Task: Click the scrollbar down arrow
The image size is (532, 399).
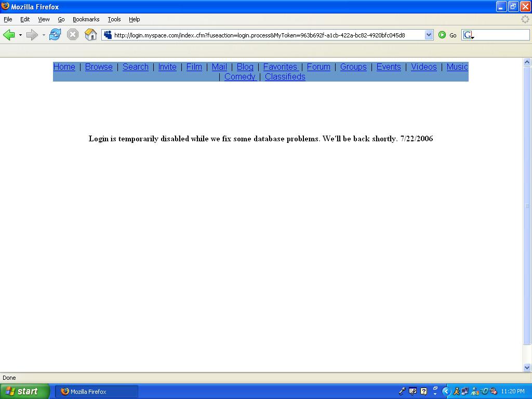Action: click(x=527, y=367)
